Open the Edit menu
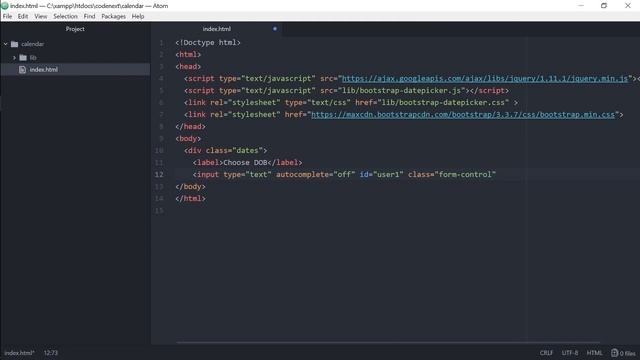The image size is (640, 360). [23, 16]
